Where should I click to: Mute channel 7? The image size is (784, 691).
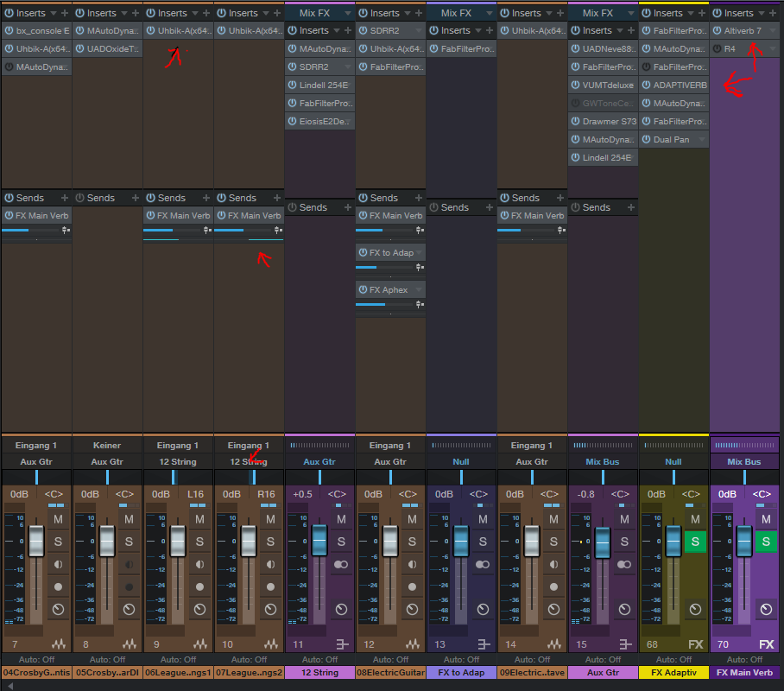58,519
